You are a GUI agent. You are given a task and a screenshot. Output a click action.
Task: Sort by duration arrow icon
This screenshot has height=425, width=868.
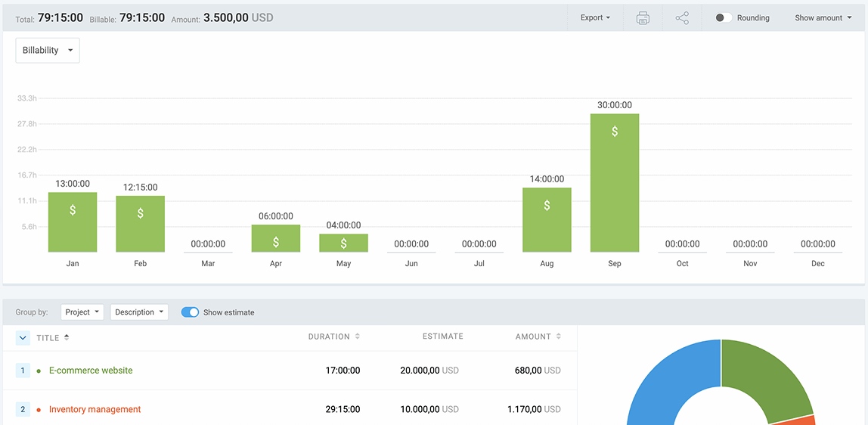tap(358, 337)
